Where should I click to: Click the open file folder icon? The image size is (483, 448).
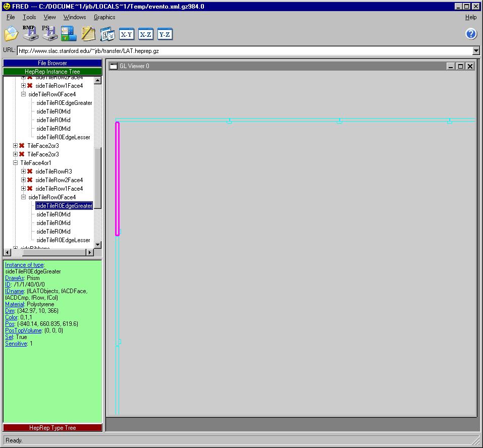click(11, 34)
